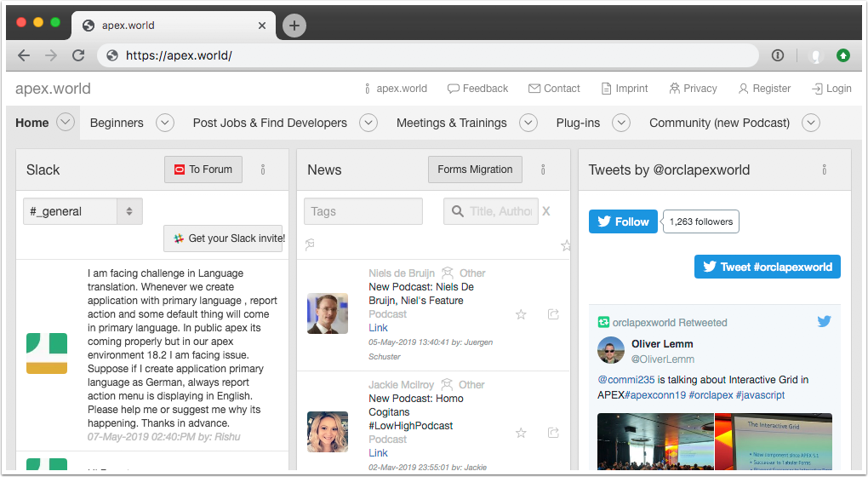Viewport: 868px width, 477px height.
Task: Select the Home tab
Action: tap(32, 123)
